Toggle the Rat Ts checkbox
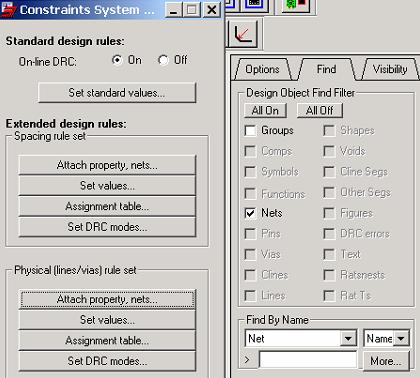The height and width of the screenshot is (378, 420). point(329,296)
